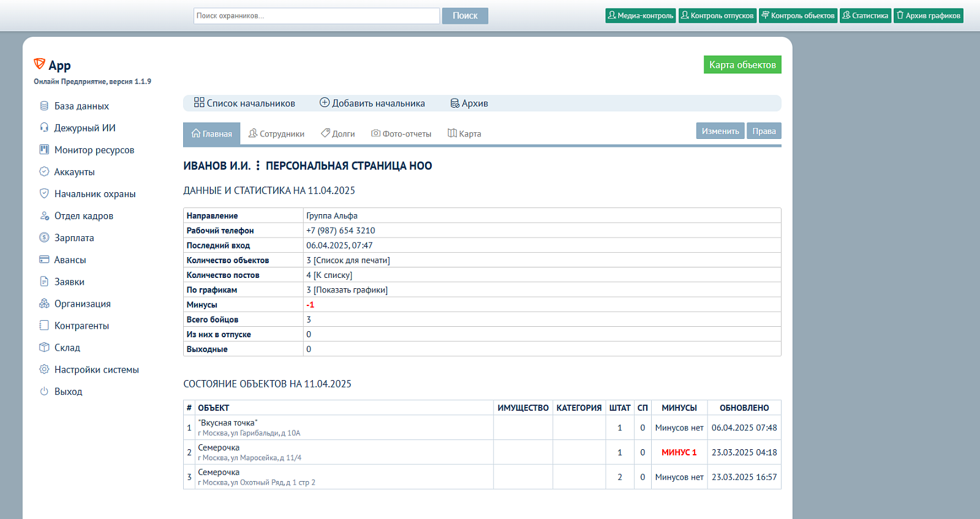
Task: Open Склад box icon in sidebar
Action: tap(44, 348)
